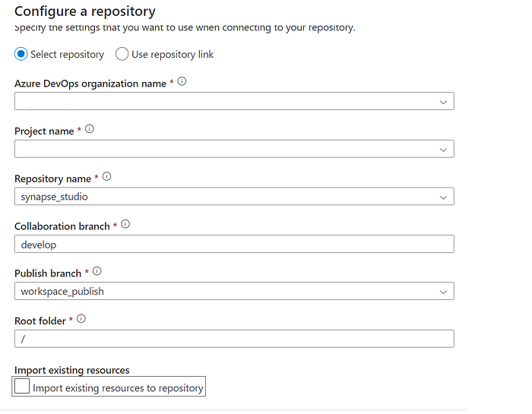Screen dimensions: 532x414
Task: Click info icon next to Repository name
Action: [x=106, y=176]
